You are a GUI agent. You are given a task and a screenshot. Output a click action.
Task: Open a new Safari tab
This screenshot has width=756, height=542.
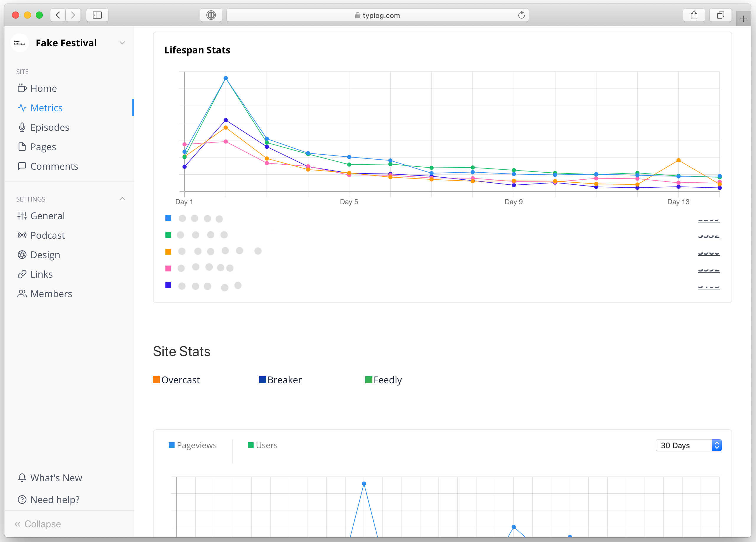[743, 19]
